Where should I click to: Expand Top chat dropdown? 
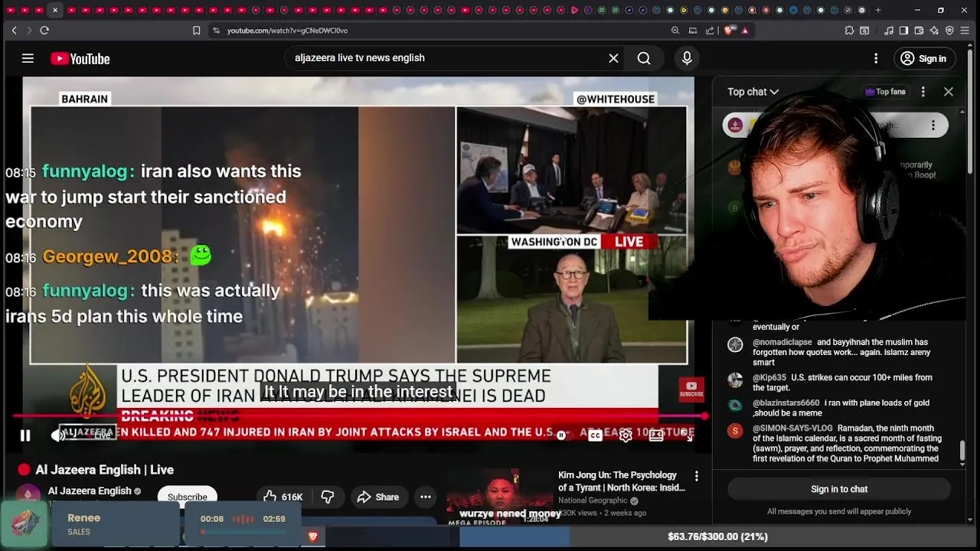pos(753,92)
